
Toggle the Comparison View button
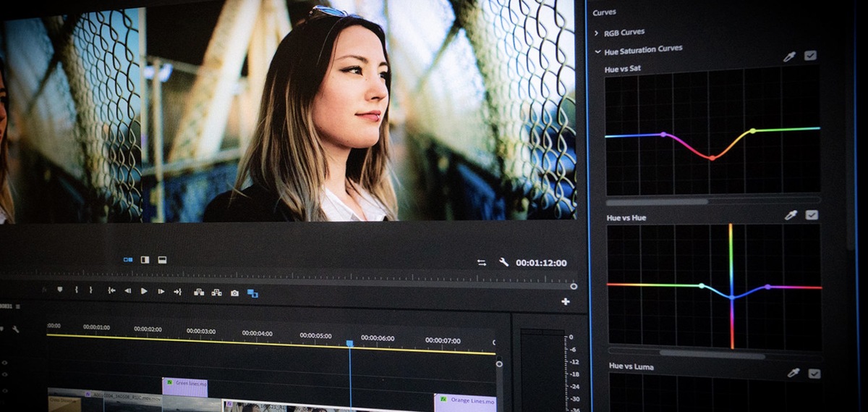(252, 293)
